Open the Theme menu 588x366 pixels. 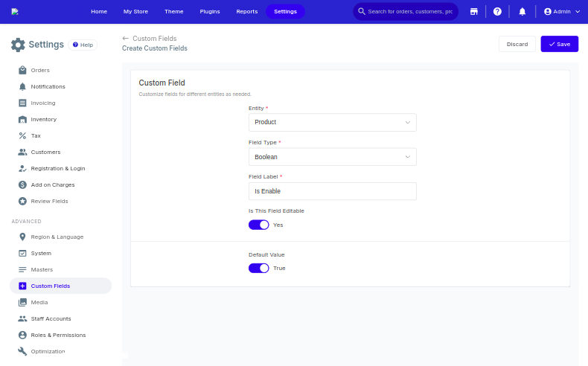(x=174, y=12)
